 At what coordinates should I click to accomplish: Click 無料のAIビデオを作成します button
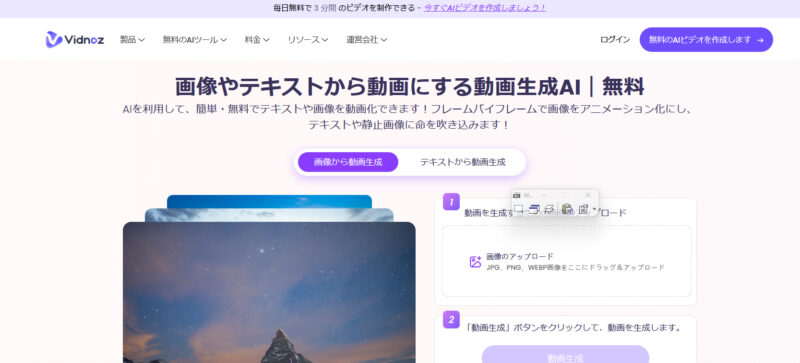click(x=706, y=39)
